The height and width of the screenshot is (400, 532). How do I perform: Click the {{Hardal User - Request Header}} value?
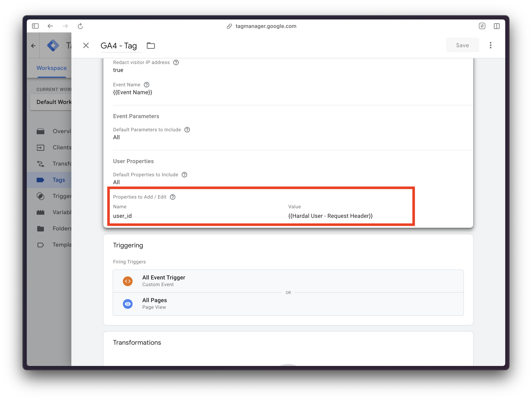click(330, 216)
